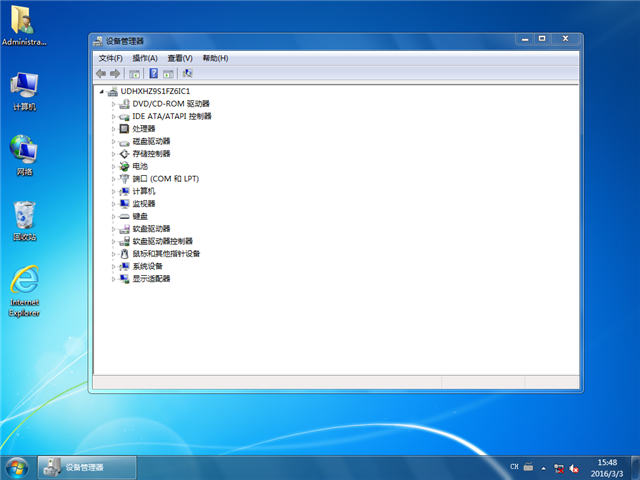Expand the 端口 (COM 和 LPT) node
This screenshot has height=480, width=640.
click(x=114, y=179)
